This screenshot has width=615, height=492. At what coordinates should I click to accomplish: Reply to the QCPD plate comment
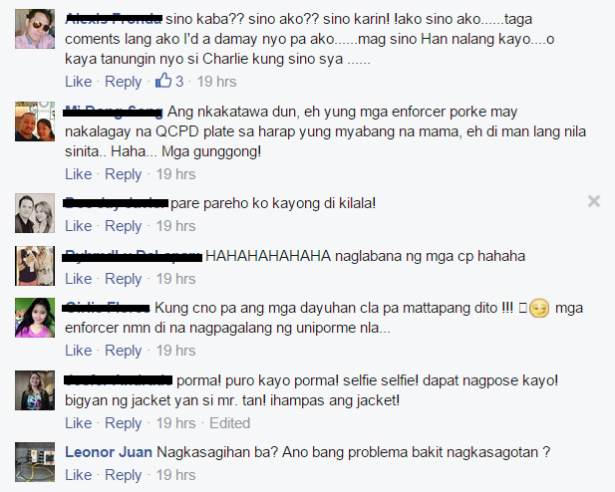coord(123,174)
